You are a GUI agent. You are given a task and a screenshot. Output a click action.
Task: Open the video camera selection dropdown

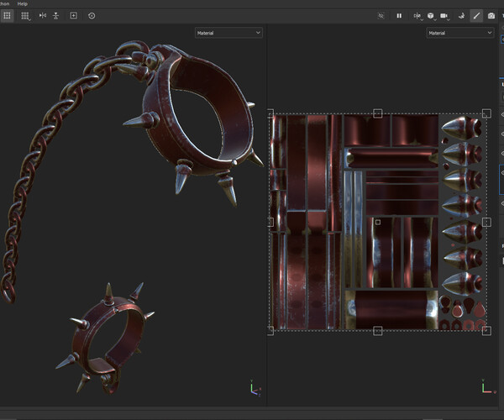[444, 16]
